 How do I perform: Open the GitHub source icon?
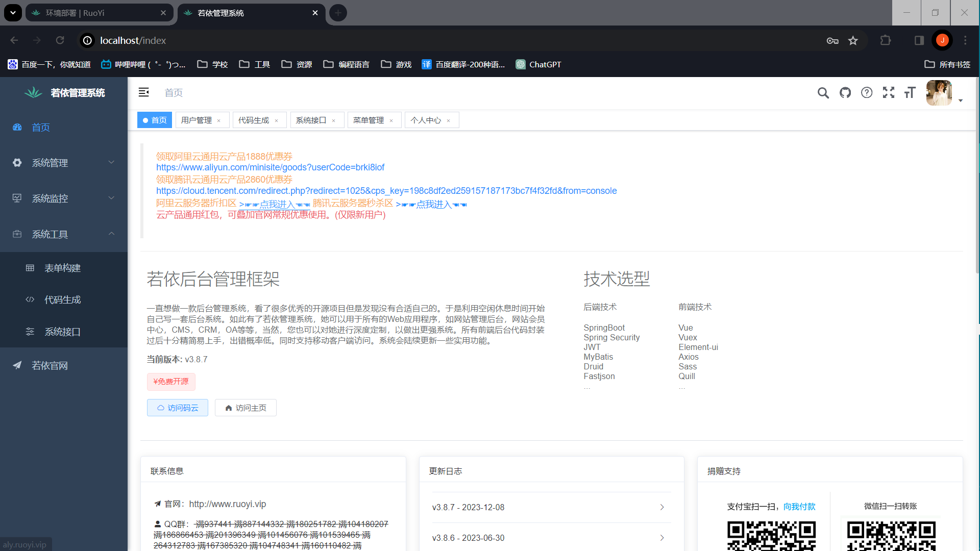click(x=845, y=93)
